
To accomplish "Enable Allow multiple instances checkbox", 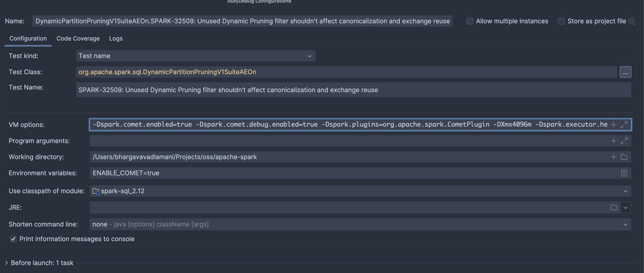I will pos(470,21).
